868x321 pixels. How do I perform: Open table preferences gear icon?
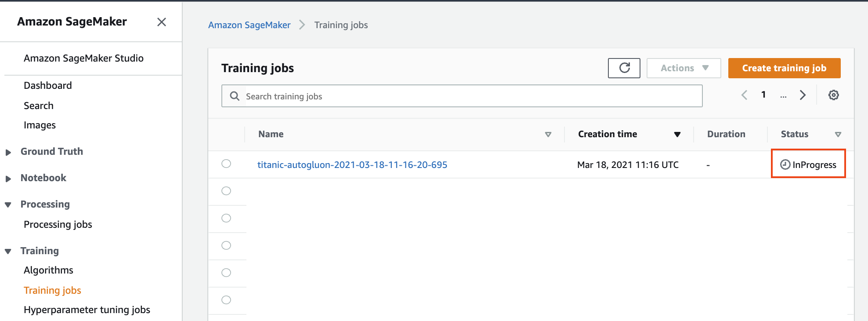pyautogui.click(x=833, y=95)
